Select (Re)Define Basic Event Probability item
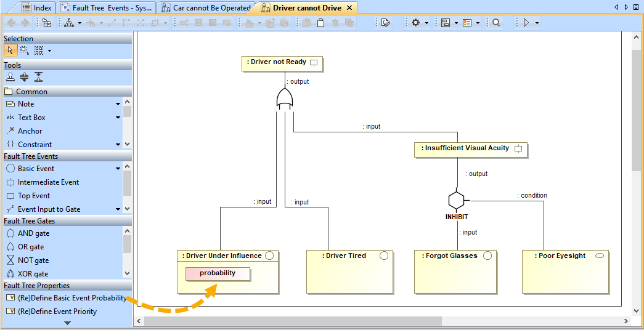The width and height of the screenshot is (644, 330). [72, 298]
